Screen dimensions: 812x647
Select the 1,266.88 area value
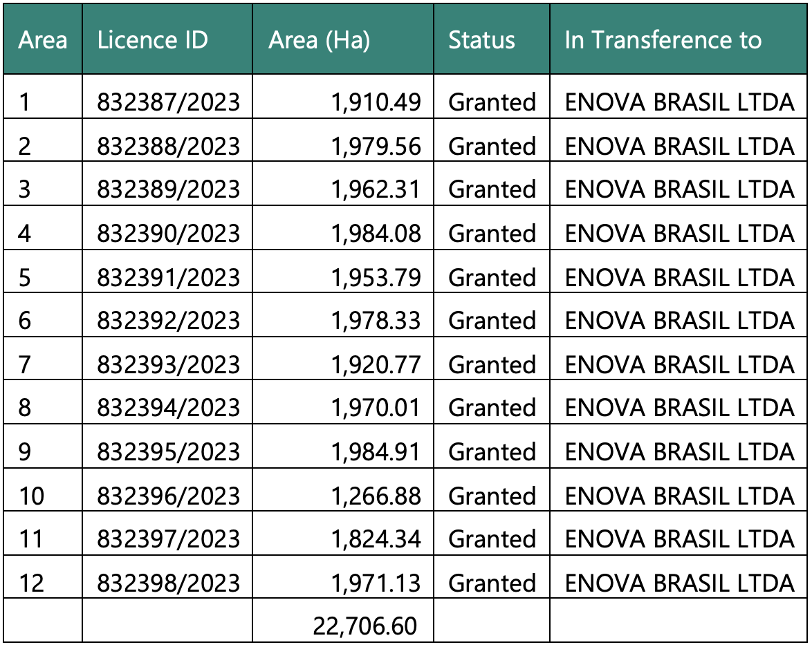point(376,496)
